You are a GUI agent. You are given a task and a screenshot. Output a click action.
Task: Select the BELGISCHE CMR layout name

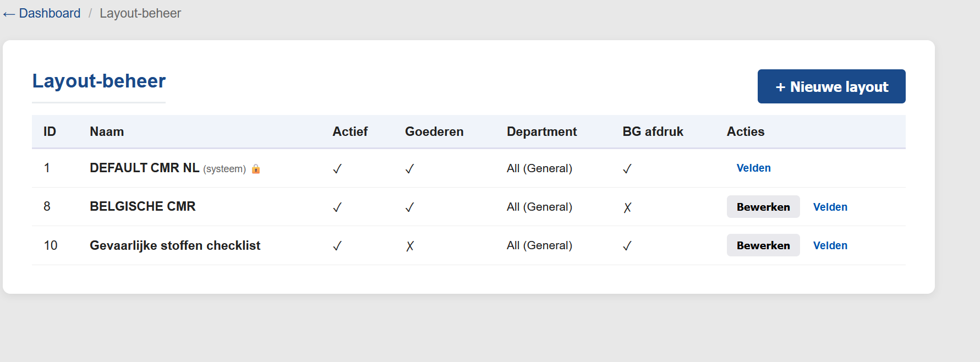[143, 206]
